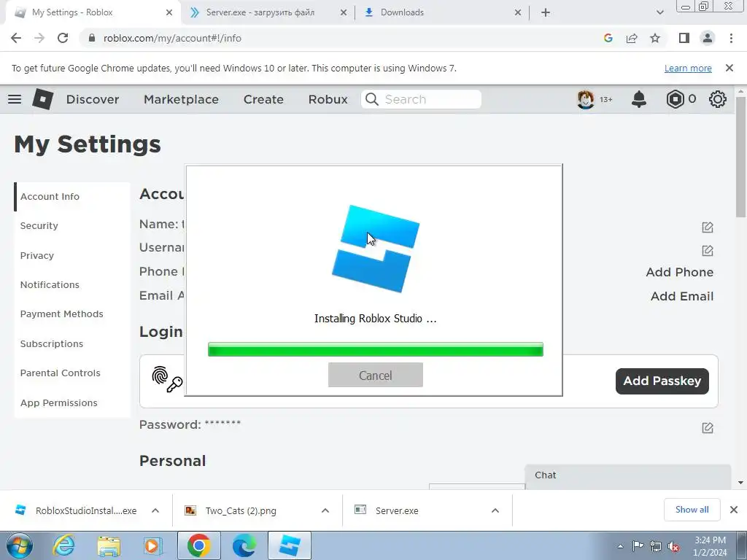Screen dimensions: 747x560
Task: Open the Robux menu
Action: 328,99
